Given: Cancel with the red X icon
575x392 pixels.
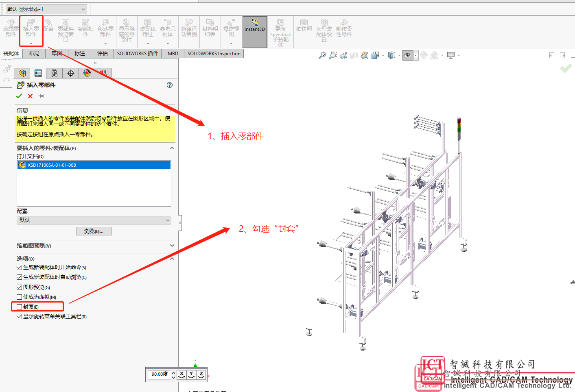Looking at the screenshot, I should [x=30, y=96].
